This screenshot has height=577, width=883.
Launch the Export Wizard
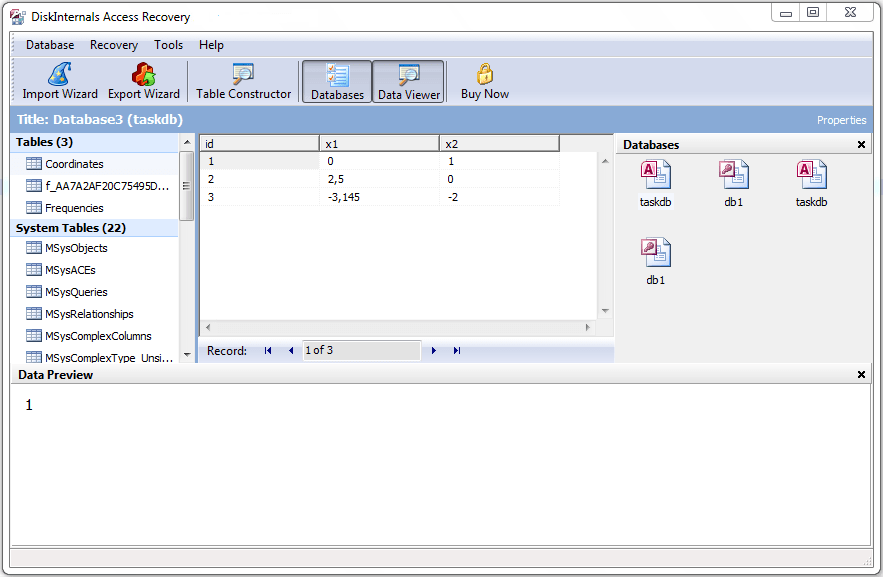(143, 81)
